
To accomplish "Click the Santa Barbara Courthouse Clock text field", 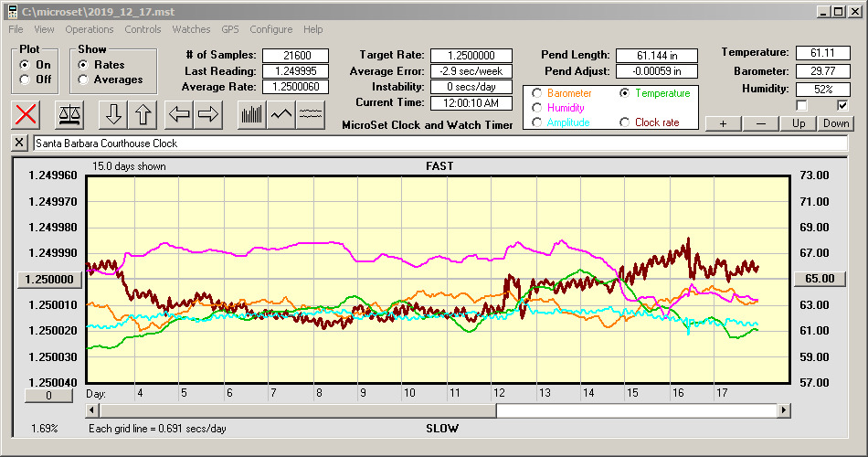I will pos(439,143).
